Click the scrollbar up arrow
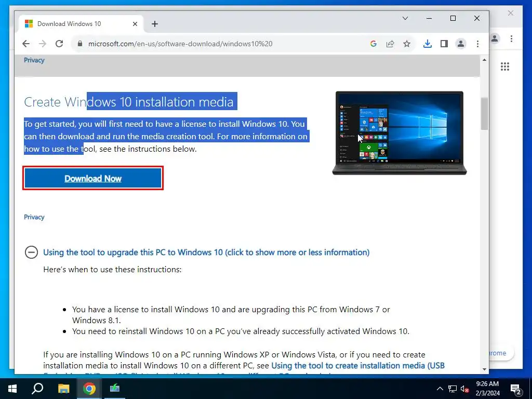 [x=484, y=60]
